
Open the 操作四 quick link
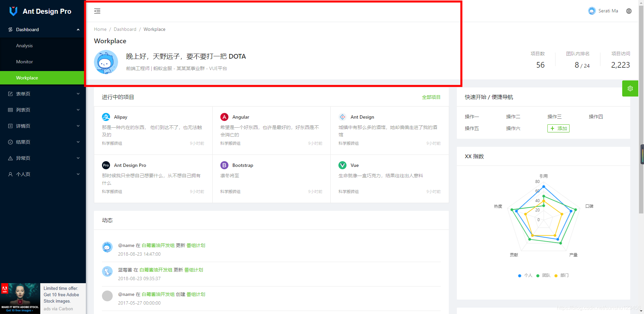pyautogui.click(x=596, y=117)
